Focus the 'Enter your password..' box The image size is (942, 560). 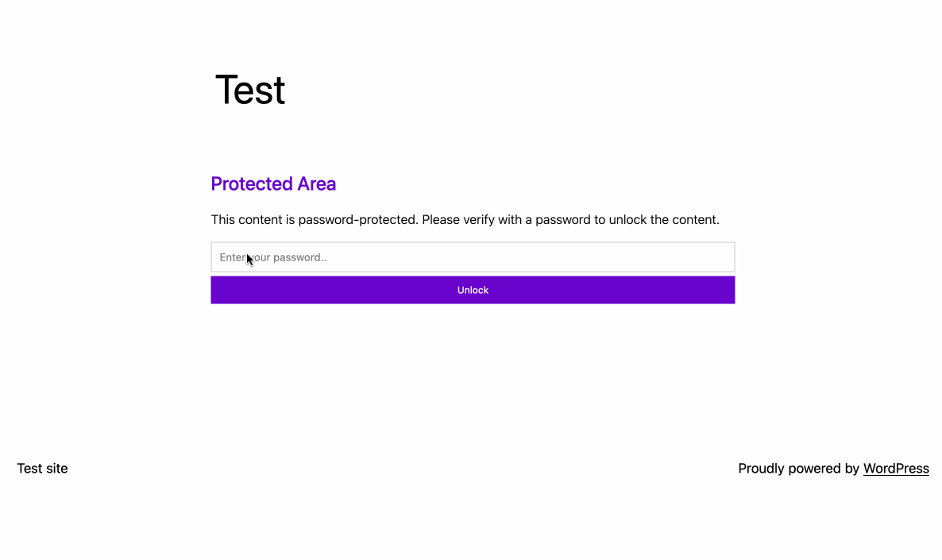(473, 257)
